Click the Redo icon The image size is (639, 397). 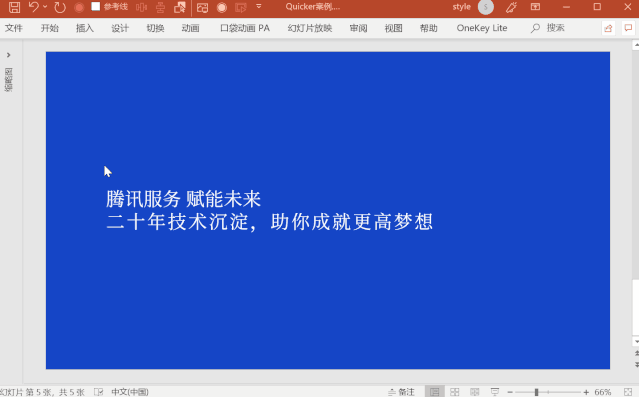pyautogui.click(x=60, y=7)
